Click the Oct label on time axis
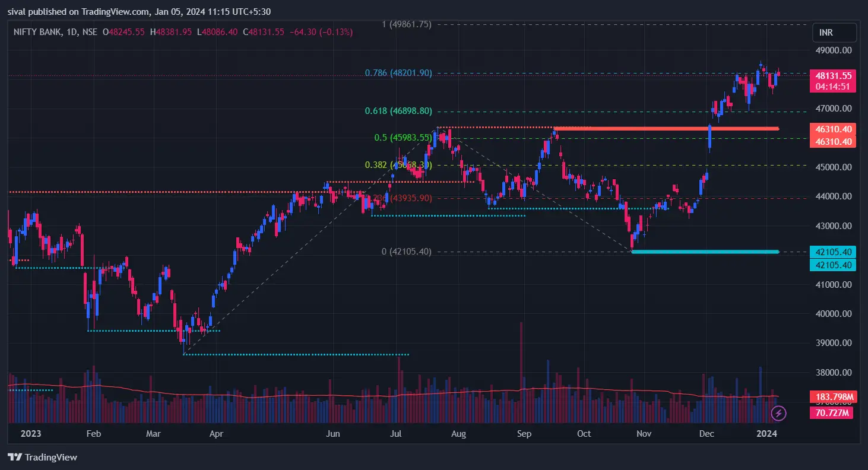This screenshot has width=868, height=470. (584, 434)
